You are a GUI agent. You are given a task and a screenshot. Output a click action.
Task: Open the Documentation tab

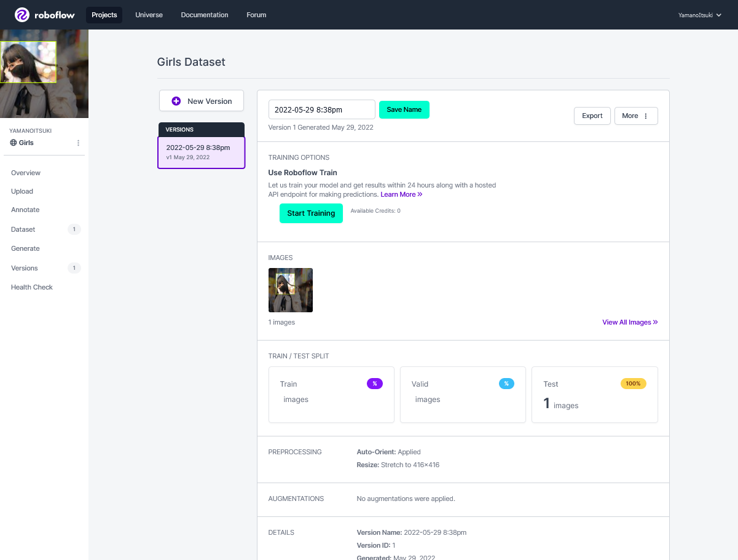point(205,15)
